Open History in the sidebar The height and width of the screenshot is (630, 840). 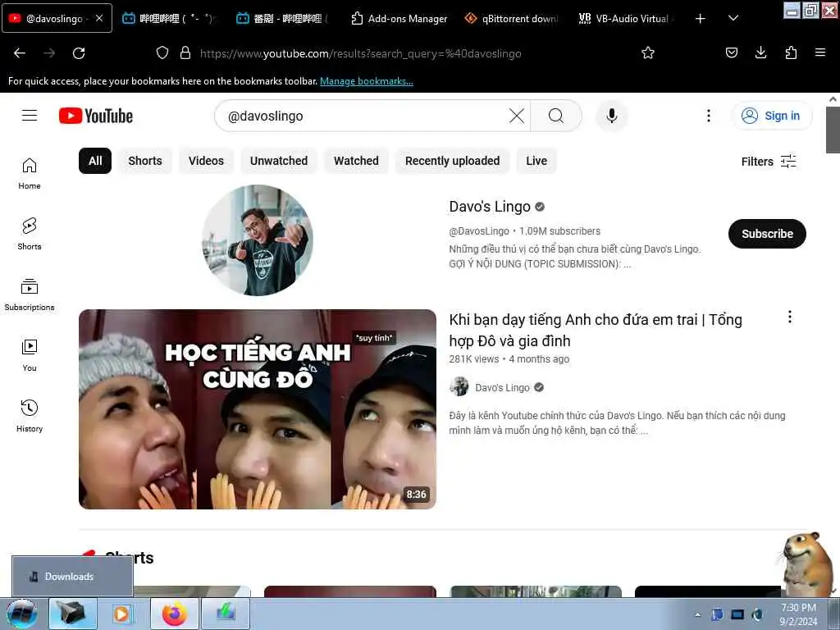point(30,416)
